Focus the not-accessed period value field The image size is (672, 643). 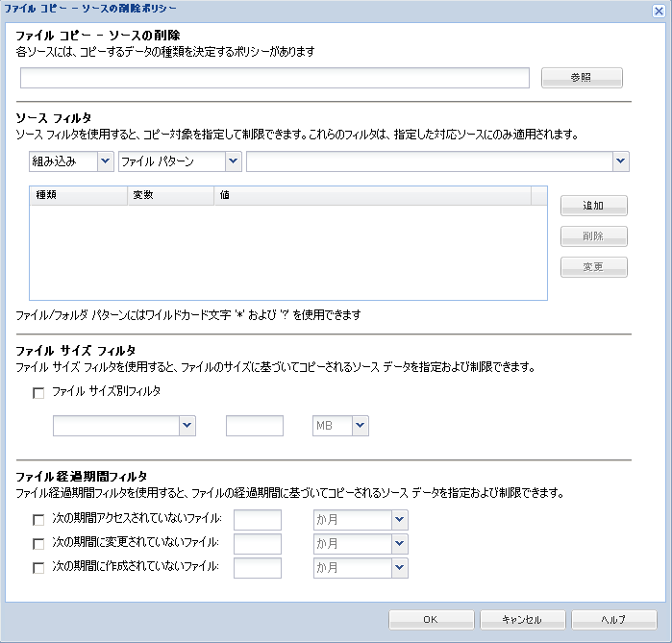(x=258, y=520)
